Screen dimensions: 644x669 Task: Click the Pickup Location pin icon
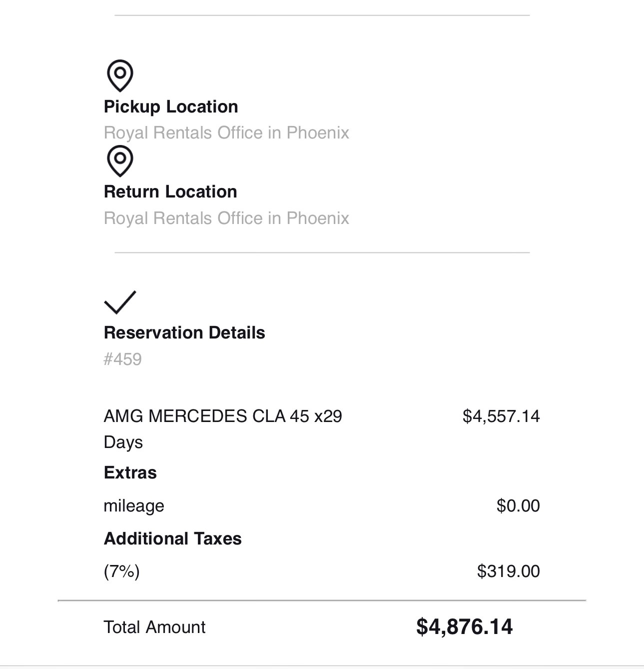tap(120, 75)
